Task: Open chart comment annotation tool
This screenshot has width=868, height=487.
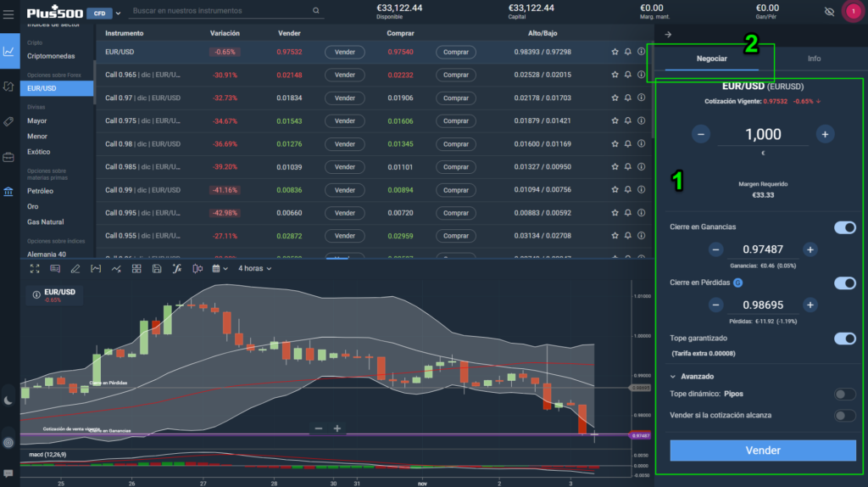Action: (x=55, y=269)
